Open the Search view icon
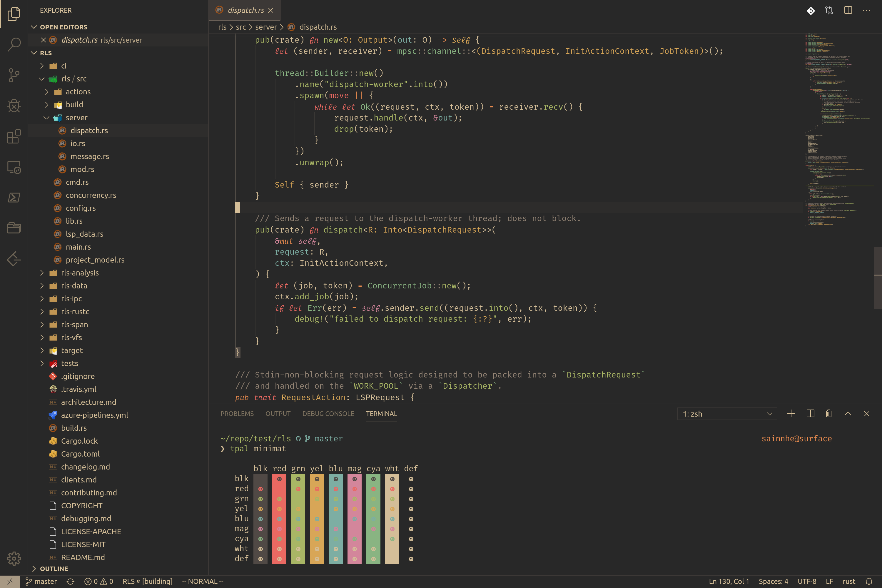The image size is (882, 588). [14, 44]
